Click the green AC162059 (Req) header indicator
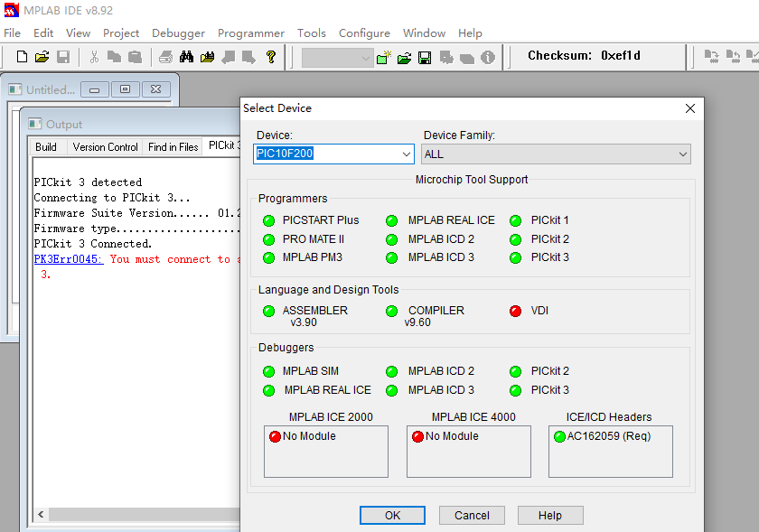Screen dimensions: 759x532 click(x=559, y=436)
